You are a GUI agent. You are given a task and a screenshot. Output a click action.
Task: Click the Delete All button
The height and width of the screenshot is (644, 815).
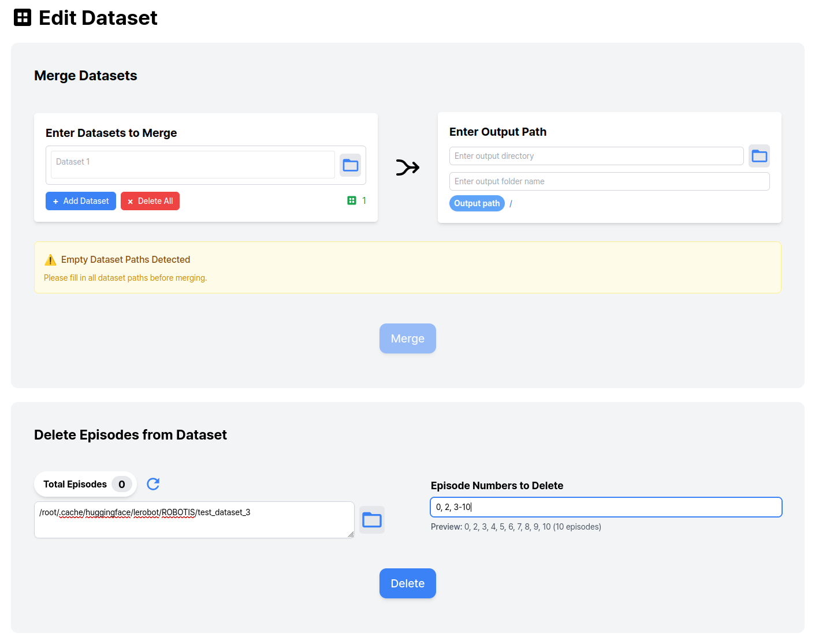tap(150, 200)
